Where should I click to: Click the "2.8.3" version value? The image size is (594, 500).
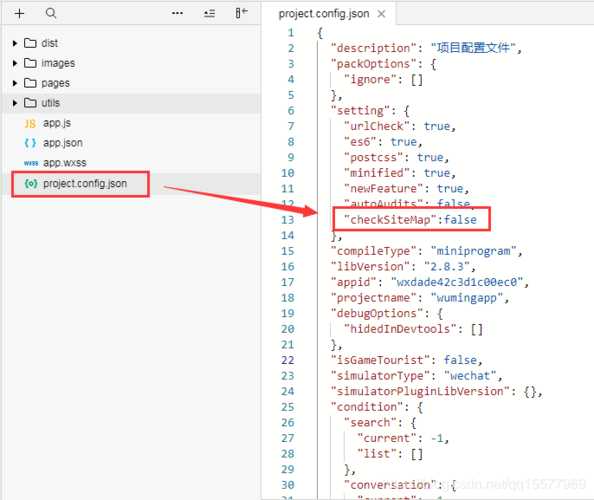pyautogui.click(x=447, y=267)
